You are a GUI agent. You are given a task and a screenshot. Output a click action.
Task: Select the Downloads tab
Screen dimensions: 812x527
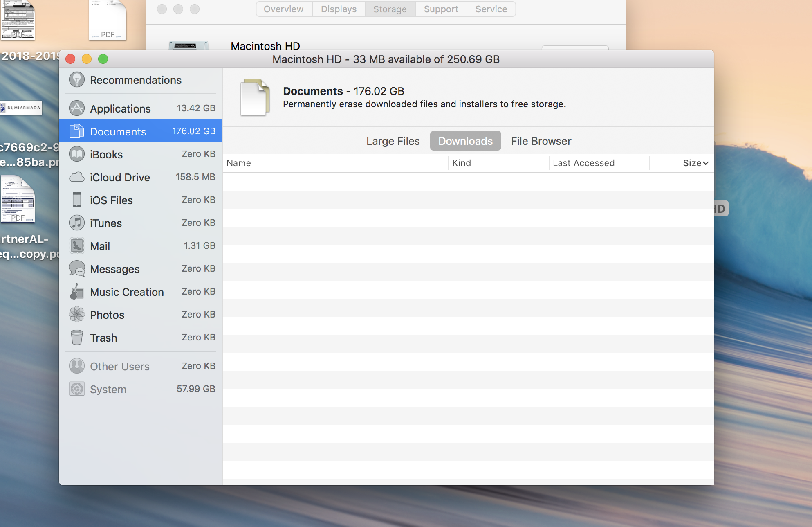point(465,141)
